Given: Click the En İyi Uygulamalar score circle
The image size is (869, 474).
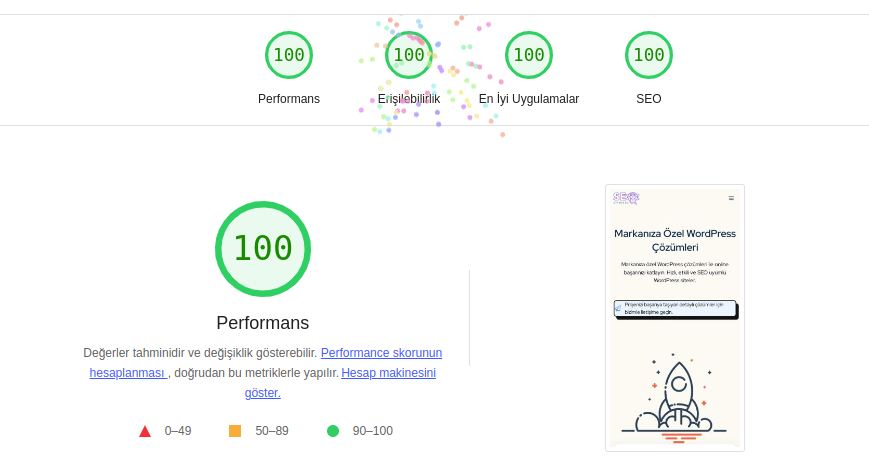Looking at the screenshot, I should coord(529,55).
